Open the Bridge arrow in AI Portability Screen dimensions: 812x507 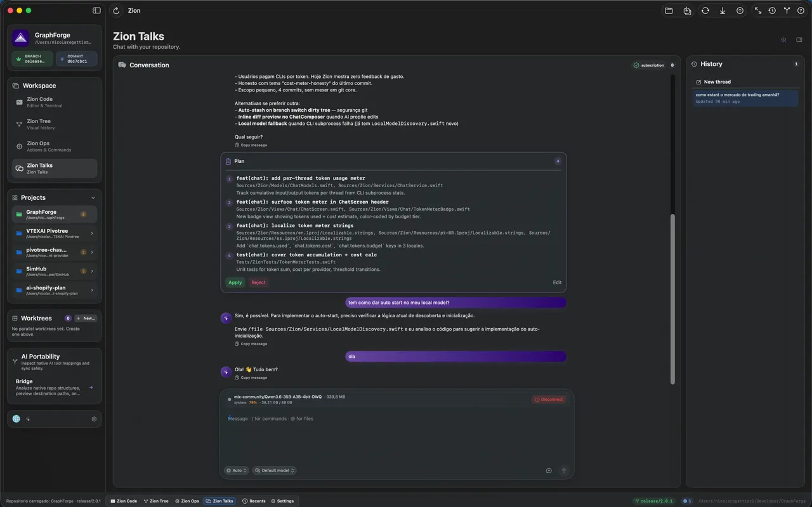coord(91,387)
